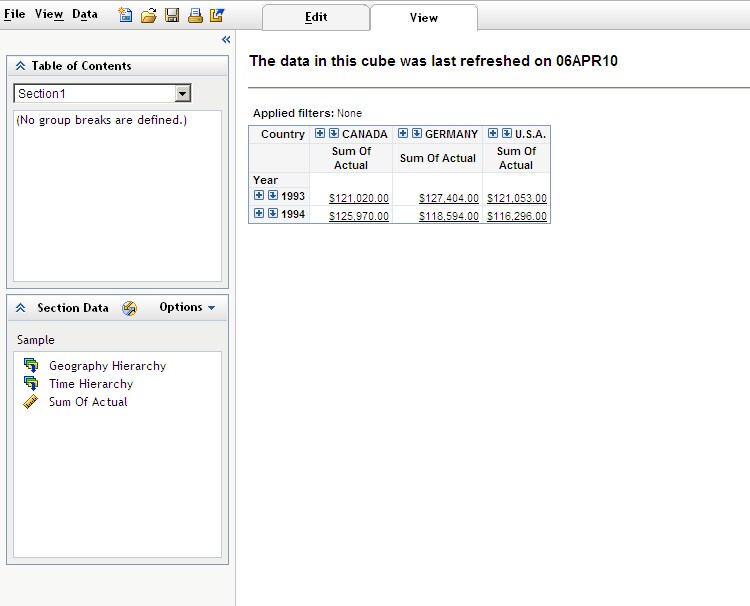Click the Geography Hierarchy icon

point(31,366)
